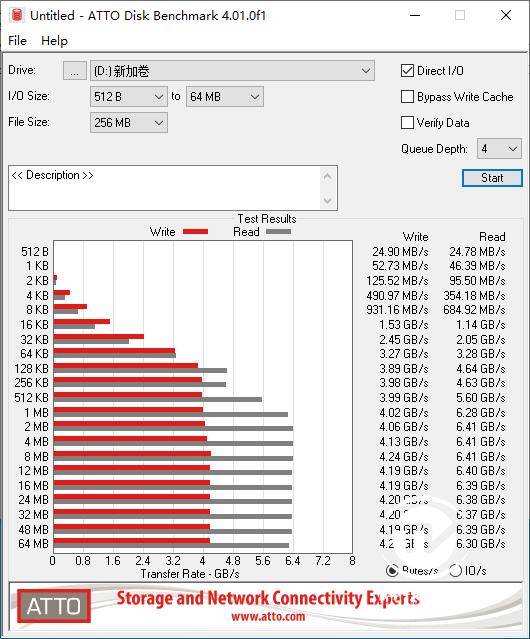
Task: Select the Bytes/s radio button
Action: tap(392, 571)
